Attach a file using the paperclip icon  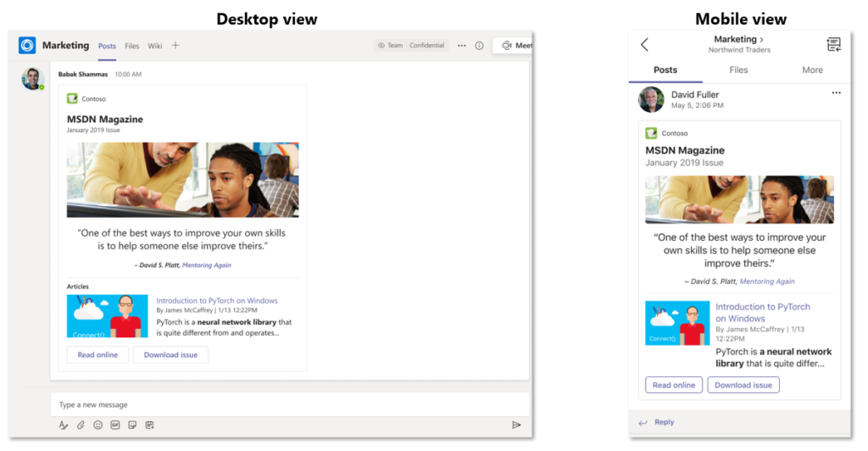point(81,425)
